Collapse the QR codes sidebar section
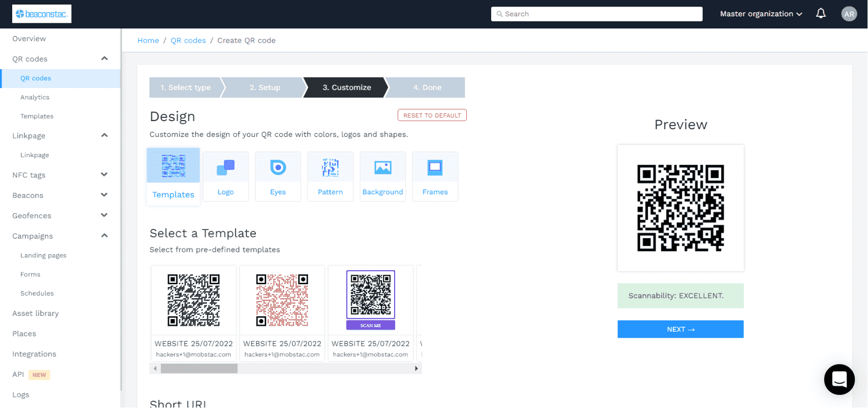 click(104, 59)
